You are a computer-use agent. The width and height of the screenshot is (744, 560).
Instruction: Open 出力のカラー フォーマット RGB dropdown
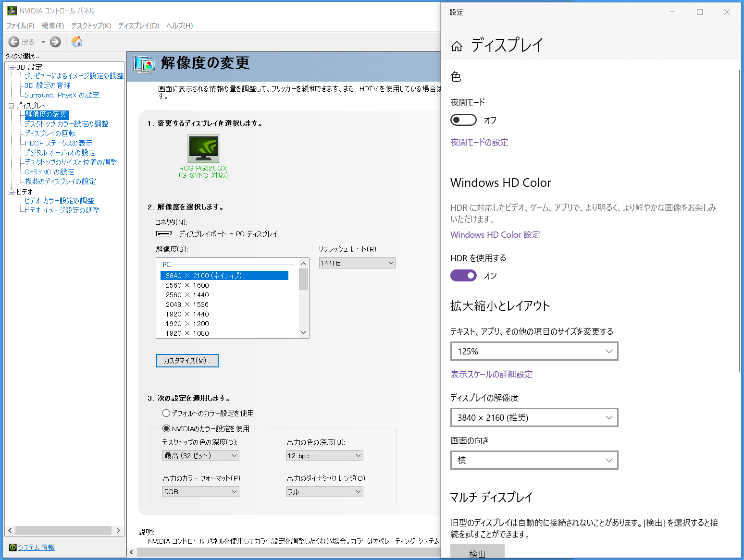tap(201, 492)
